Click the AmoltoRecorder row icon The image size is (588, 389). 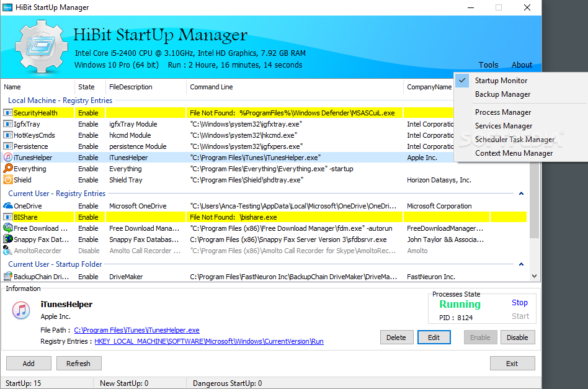pyautogui.click(x=8, y=250)
